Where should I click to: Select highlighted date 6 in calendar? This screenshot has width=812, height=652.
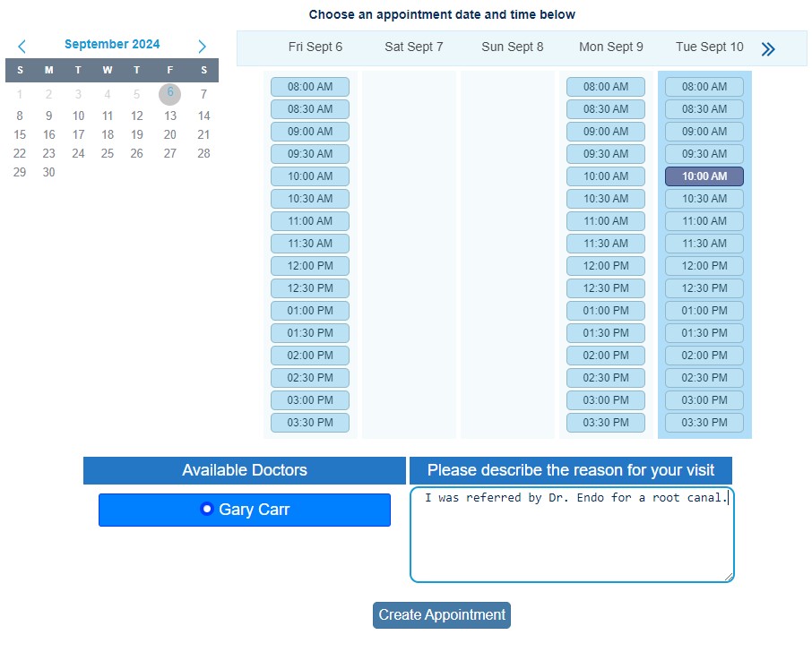170,93
